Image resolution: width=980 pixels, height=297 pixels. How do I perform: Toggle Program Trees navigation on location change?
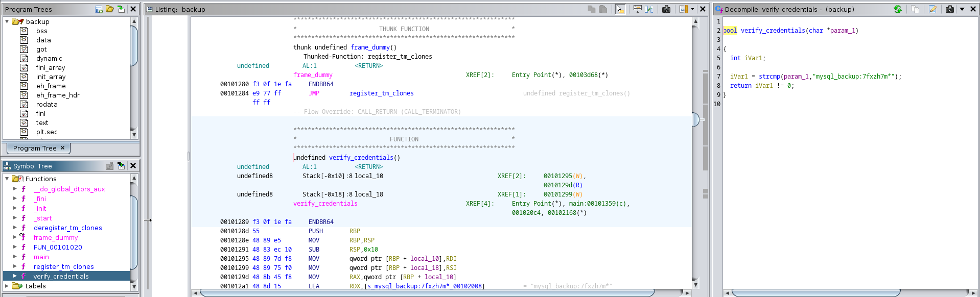point(121,9)
